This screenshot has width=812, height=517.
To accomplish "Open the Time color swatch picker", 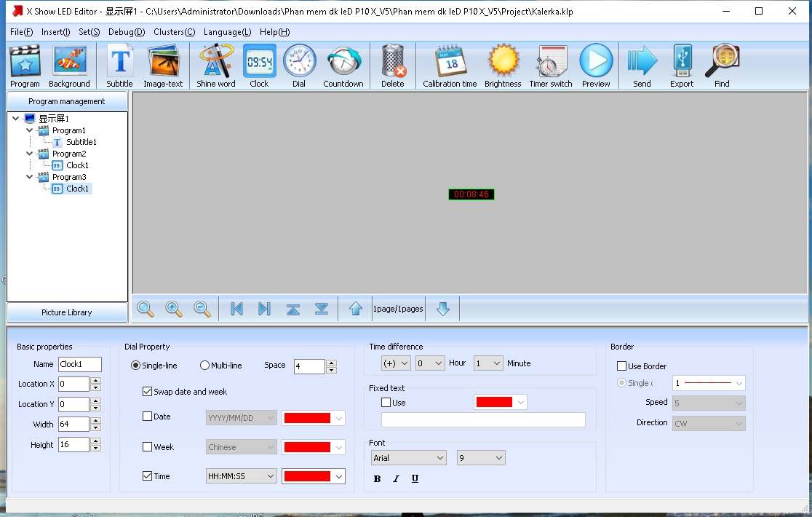I will pos(313,476).
